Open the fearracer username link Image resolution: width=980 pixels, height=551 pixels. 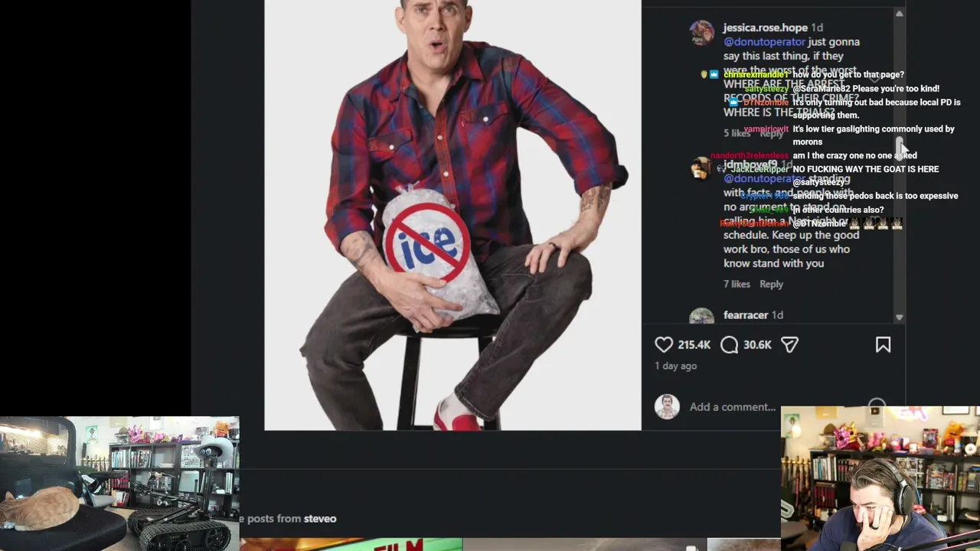coord(746,315)
